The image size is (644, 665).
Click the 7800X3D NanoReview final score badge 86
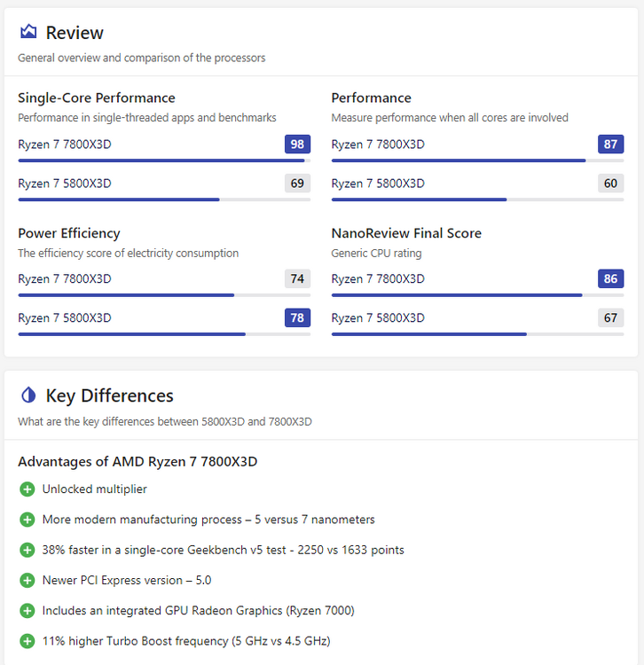610,279
